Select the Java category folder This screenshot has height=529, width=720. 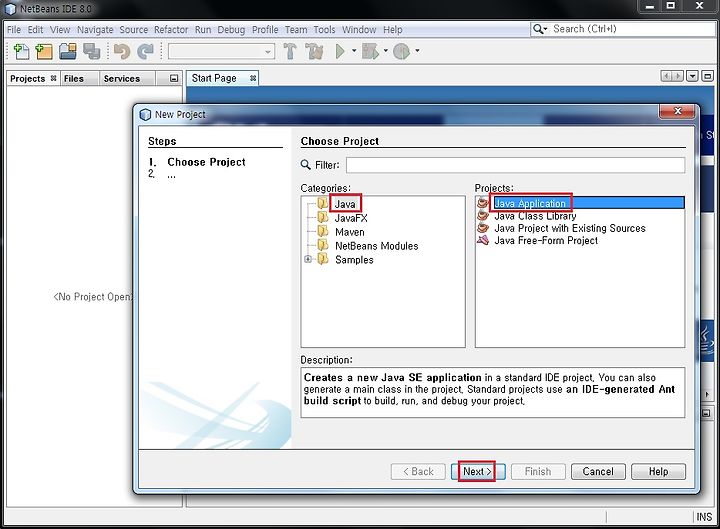(345, 204)
